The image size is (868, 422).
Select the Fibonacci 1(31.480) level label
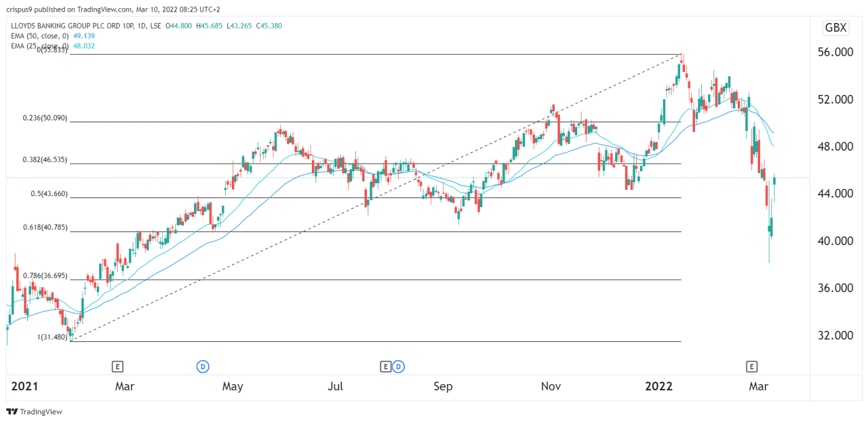pyautogui.click(x=52, y=337)
